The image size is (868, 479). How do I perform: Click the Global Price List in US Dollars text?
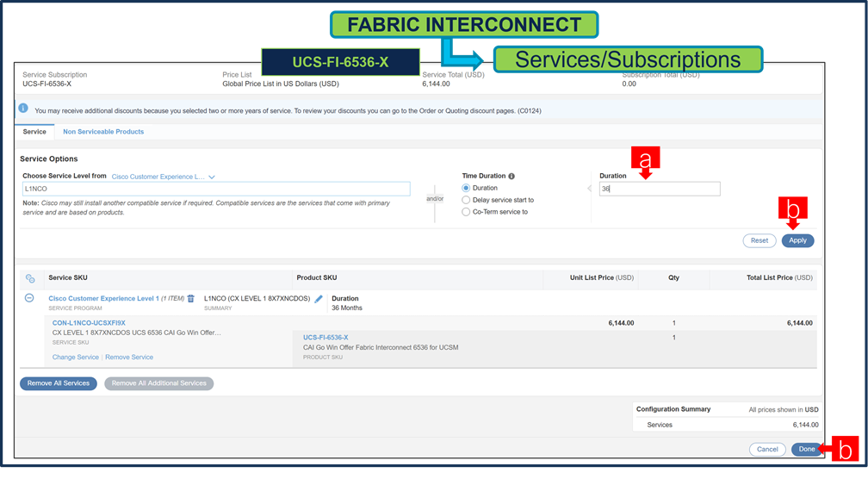point(281,84)
